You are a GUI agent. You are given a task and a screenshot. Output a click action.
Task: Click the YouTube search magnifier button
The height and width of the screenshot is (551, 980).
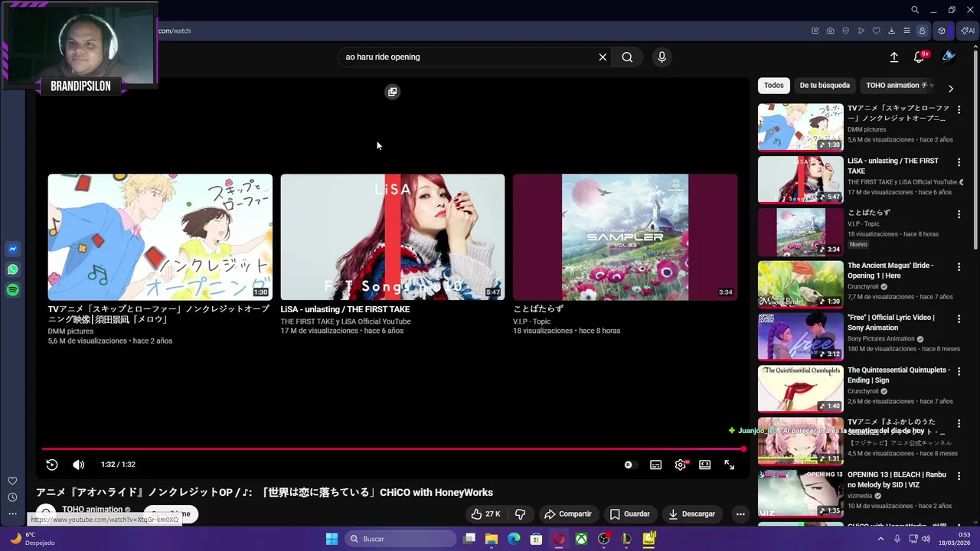pyautogui.click(x=627, y=57)
